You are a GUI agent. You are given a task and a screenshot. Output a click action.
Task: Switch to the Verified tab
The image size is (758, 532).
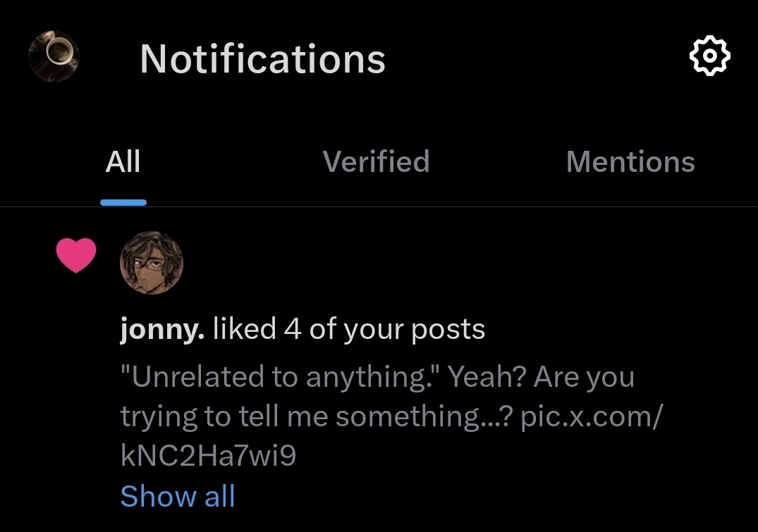click(376, 161)
